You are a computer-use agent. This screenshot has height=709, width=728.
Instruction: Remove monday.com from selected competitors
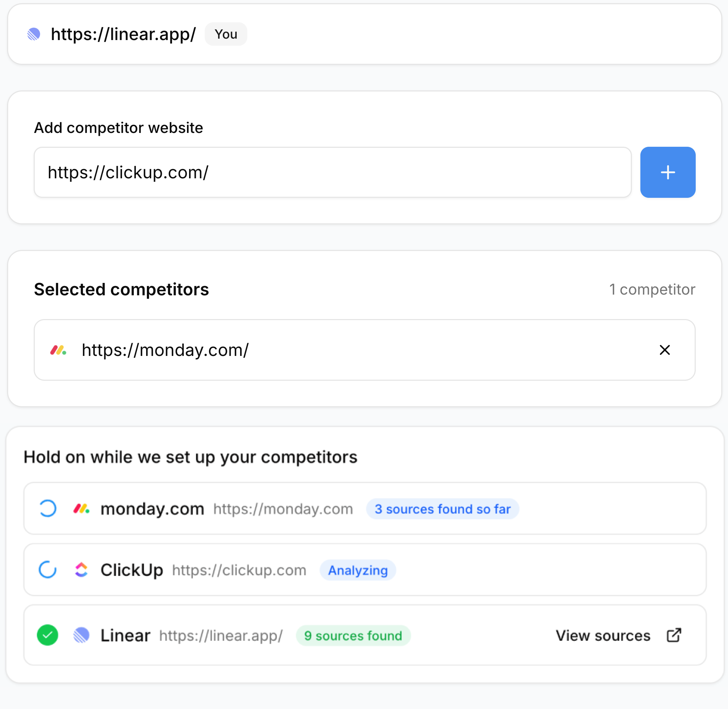[x=664, y=350]
